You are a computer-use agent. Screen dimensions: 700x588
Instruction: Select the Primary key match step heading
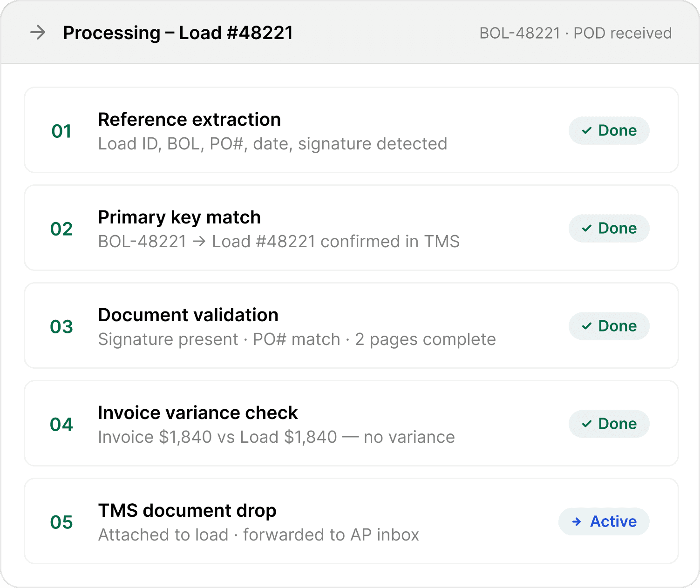tap(179, 217)
